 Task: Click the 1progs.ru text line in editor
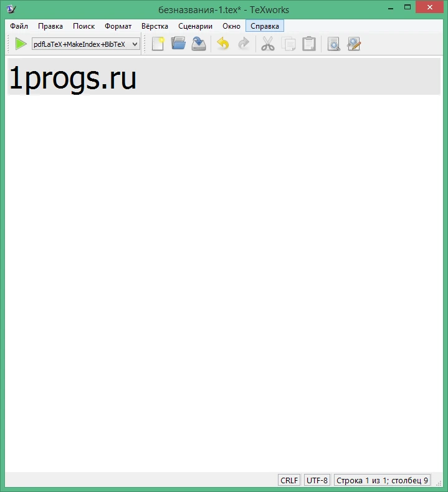224,77
